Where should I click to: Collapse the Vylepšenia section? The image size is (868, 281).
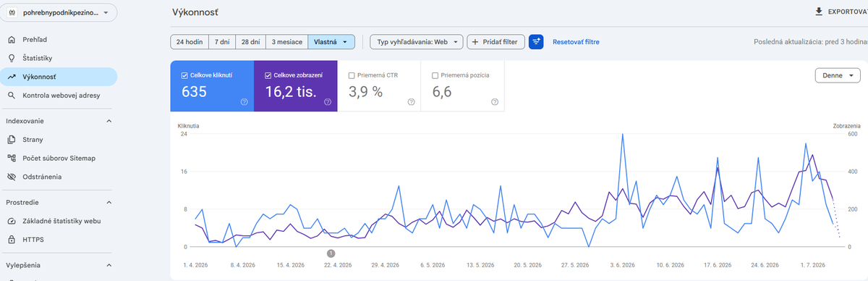coord(109,265)
